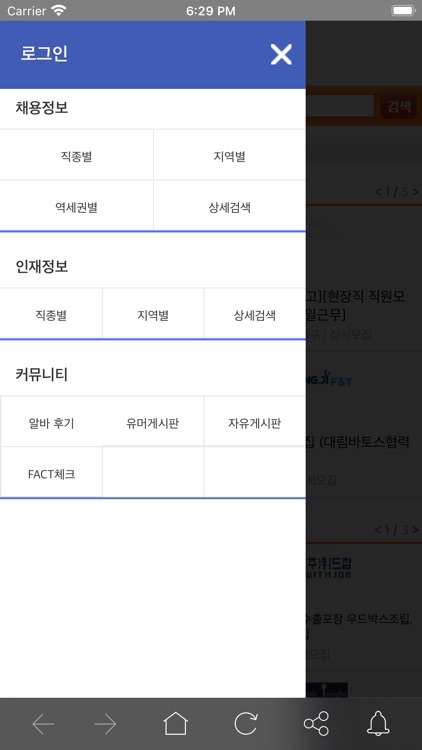Tap next-page arrow beside 1 / 5
422x750 pixels.
click(x=415, y=192)
